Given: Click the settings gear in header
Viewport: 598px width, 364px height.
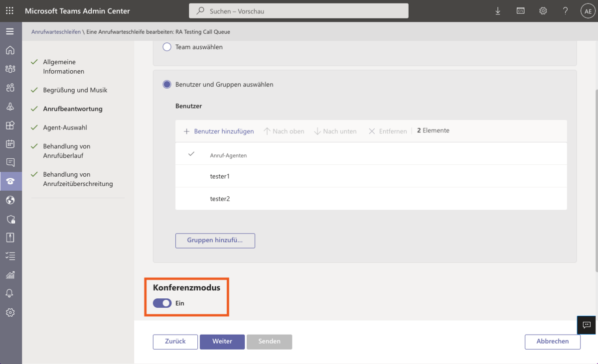Looking at the screenshot, I should [x=543, y=11].
